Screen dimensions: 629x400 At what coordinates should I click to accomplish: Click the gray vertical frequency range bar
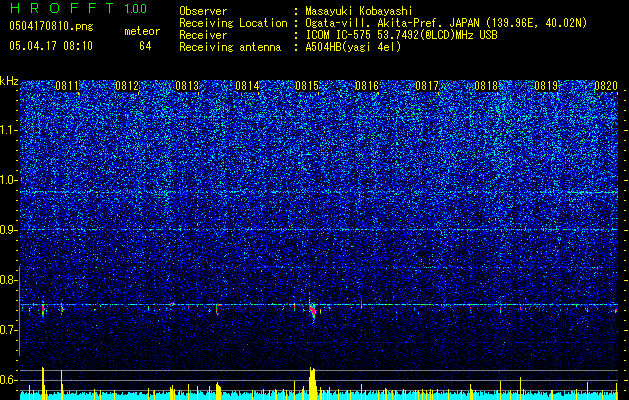(19, 311)
